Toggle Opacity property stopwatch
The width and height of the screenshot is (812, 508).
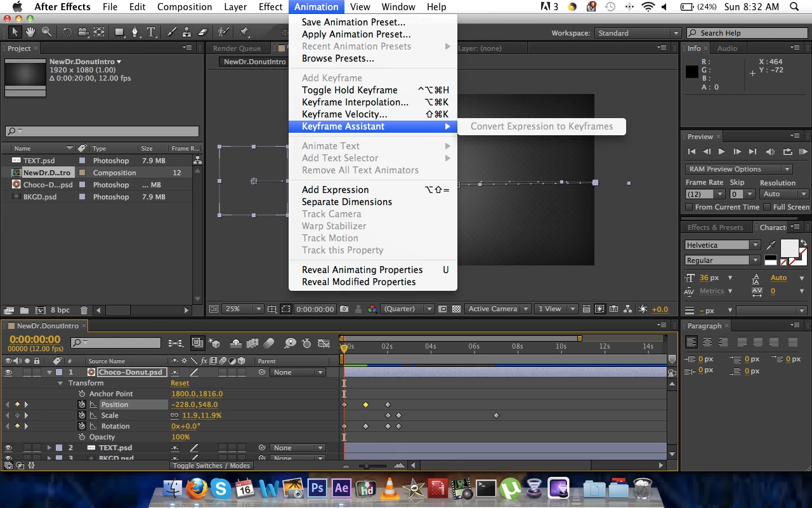point(82,437)
